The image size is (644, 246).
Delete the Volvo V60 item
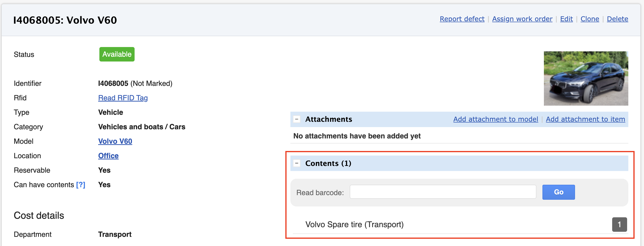tap(617, 19)
